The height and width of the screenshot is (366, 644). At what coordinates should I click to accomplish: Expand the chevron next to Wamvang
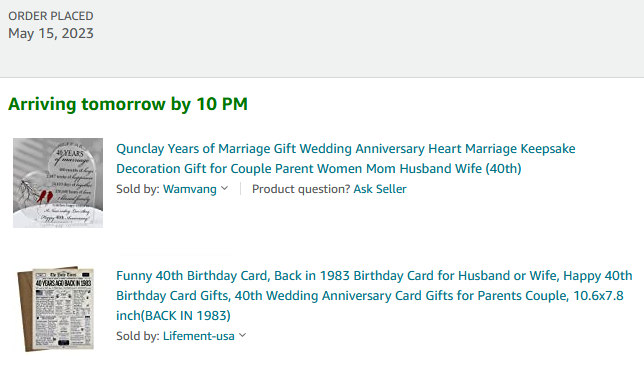224,188
